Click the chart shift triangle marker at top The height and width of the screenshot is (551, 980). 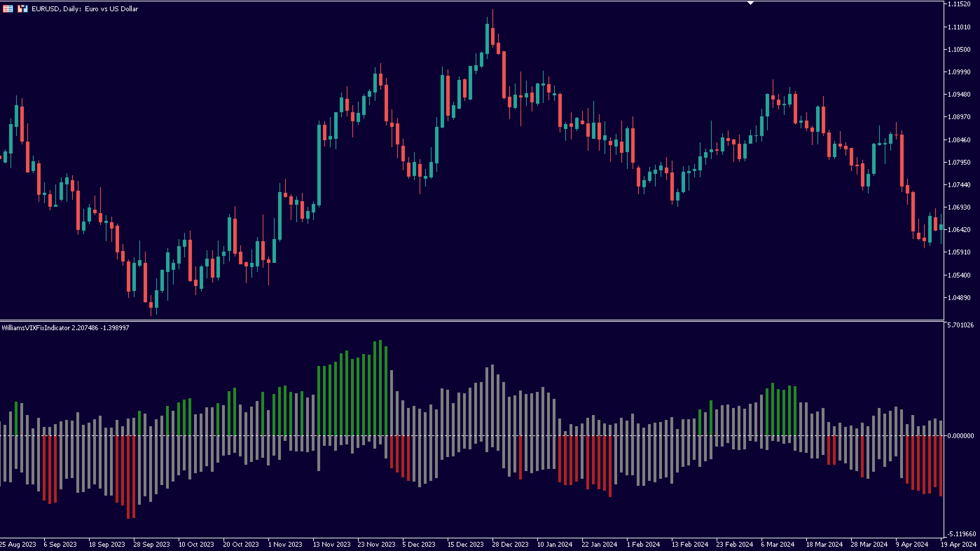click(750, 4)
